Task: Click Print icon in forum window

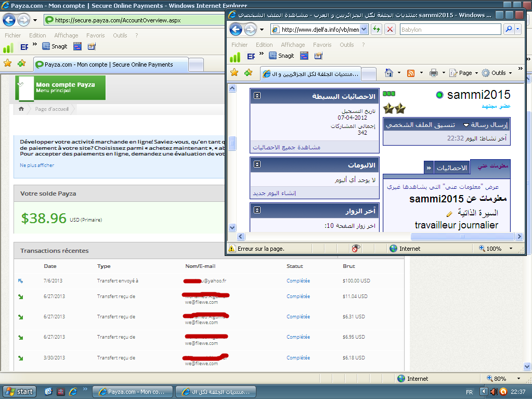Action: pyautogui.click(x=434, y=73)
